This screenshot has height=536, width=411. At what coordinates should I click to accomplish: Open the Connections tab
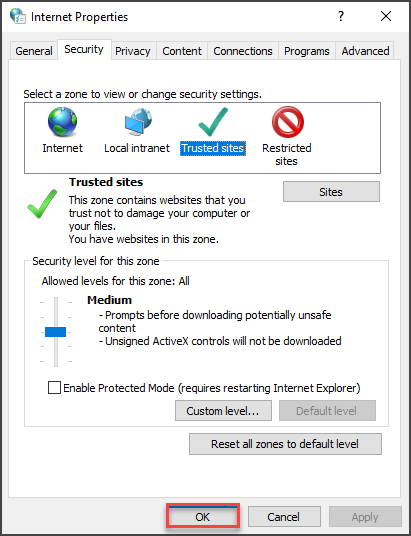(x=243, y=51)
